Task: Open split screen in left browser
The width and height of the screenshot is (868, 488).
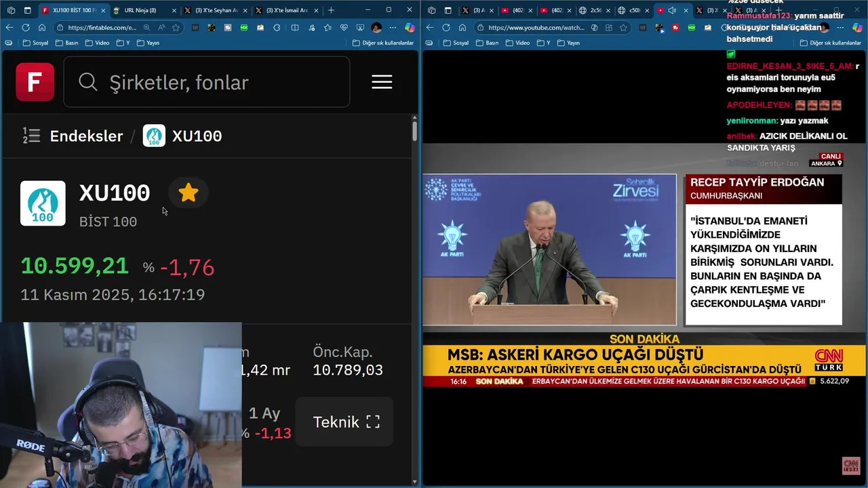Action: pos(295,28)
